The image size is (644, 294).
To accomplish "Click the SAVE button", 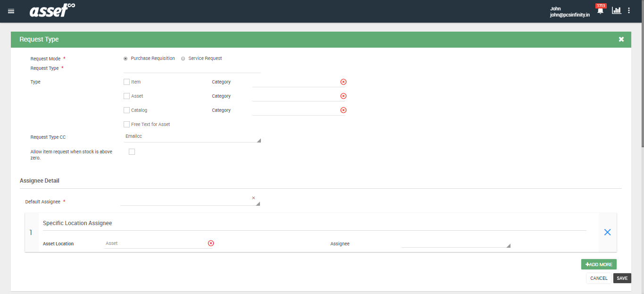I will click(622, 278).
